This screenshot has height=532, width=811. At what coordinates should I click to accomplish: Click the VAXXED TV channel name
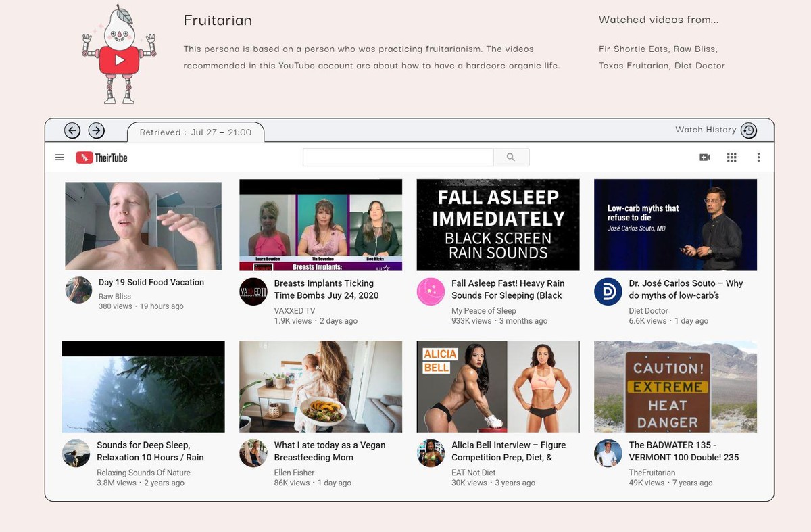pyautogui.click(x=294, y=311)
